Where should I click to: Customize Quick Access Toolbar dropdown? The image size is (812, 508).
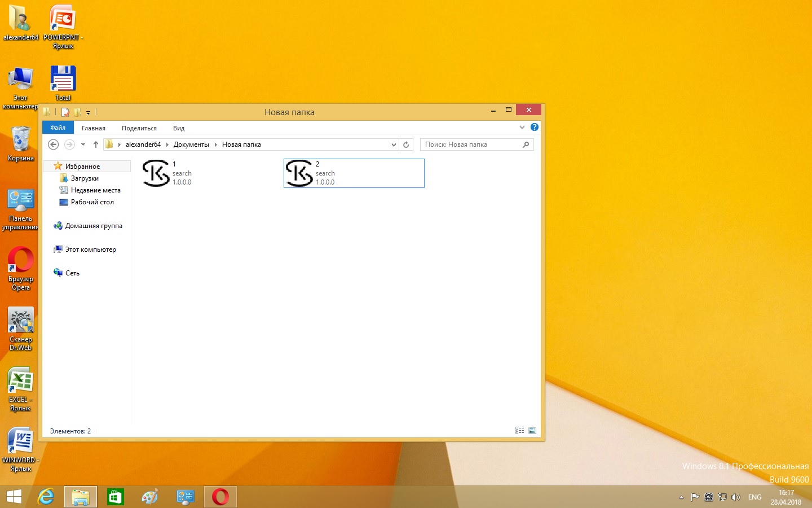pos(89,112)
